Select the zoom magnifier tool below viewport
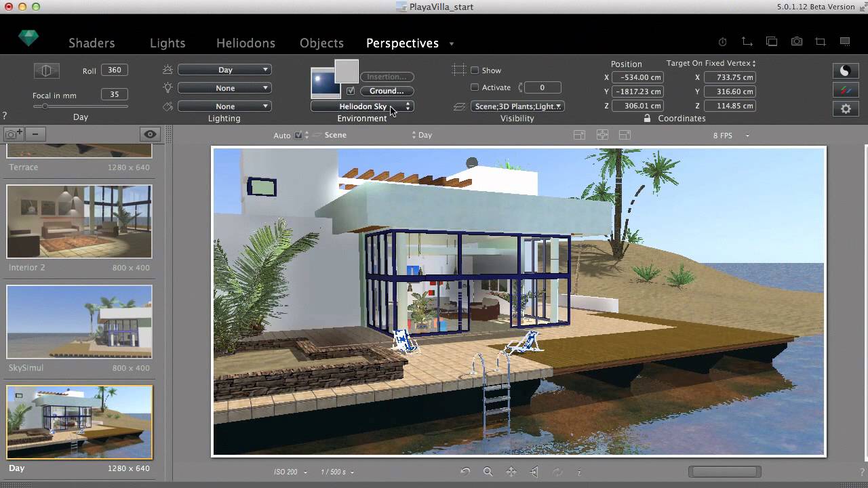This screenshot has width=868, height=488. coord(488,472)
